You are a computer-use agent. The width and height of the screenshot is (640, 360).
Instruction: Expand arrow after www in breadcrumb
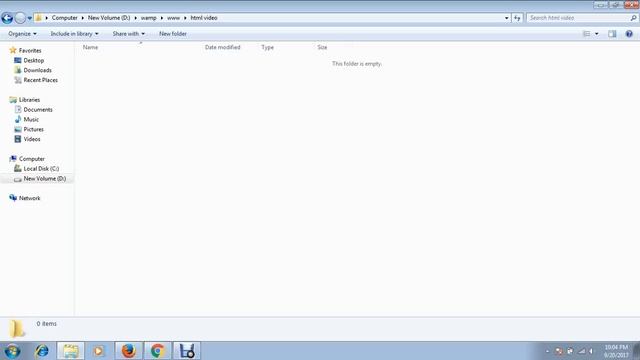tap(185, 18)
